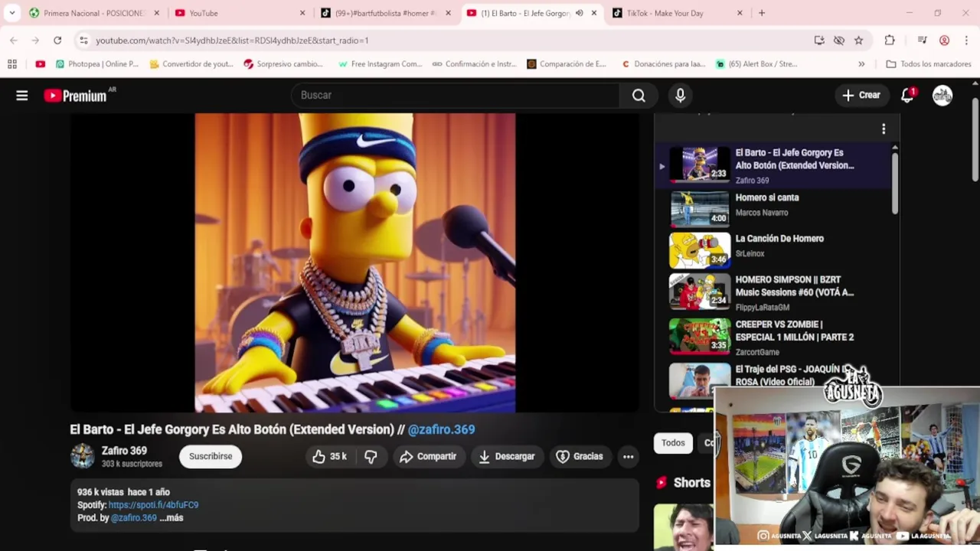Image resolution: width=980 pixels, height=551 pixels.
Task: Start voice search with microphone icon
Action: [680, 95]
